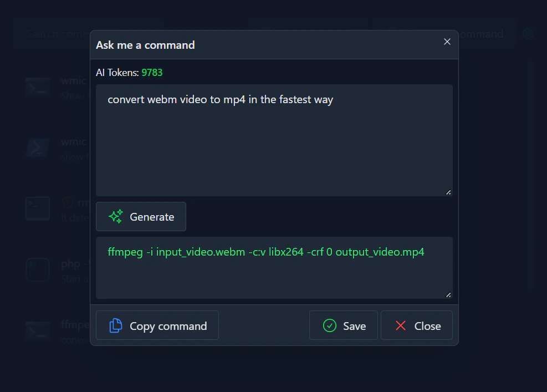The height and width of the screenshot is (392, 547).
Task: Grab the prompt text area resize handle
Action: 448,192
